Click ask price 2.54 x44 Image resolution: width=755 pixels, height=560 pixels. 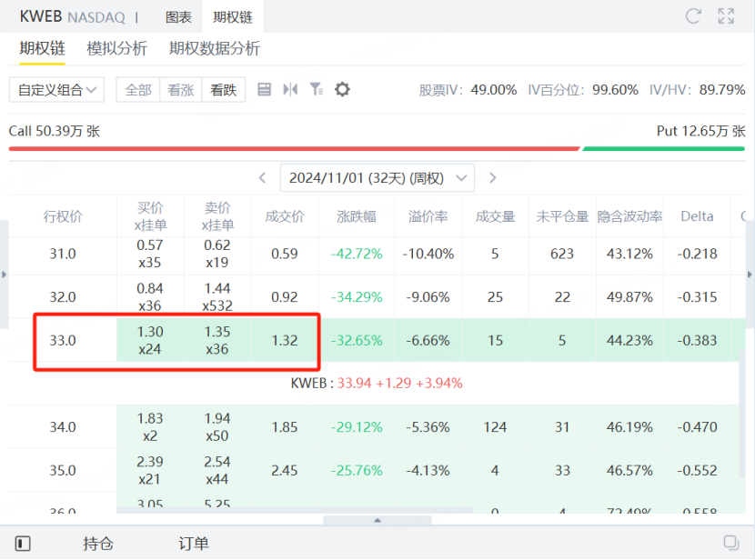point(217,470)
